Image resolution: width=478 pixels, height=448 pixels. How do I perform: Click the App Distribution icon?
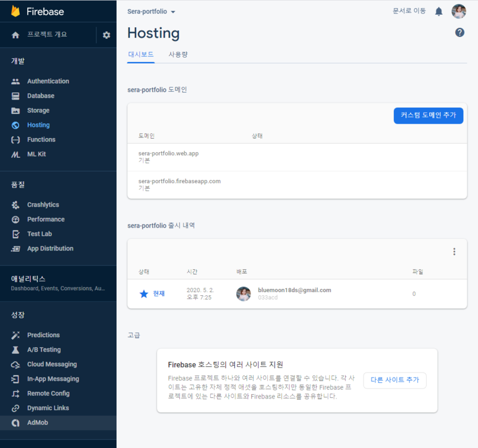click(15, 249)
